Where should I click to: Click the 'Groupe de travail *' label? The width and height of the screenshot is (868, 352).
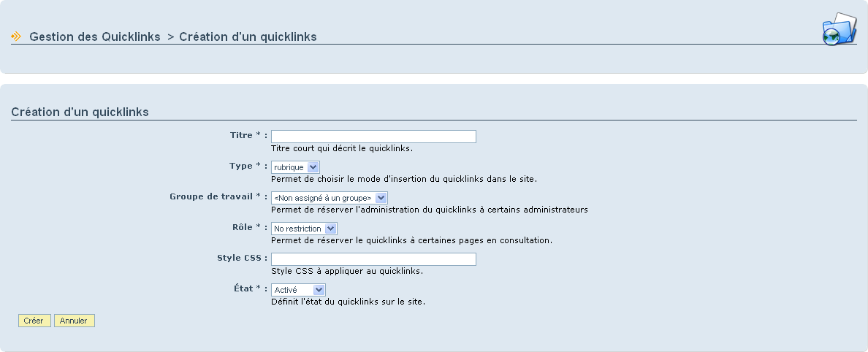point(218,196)
